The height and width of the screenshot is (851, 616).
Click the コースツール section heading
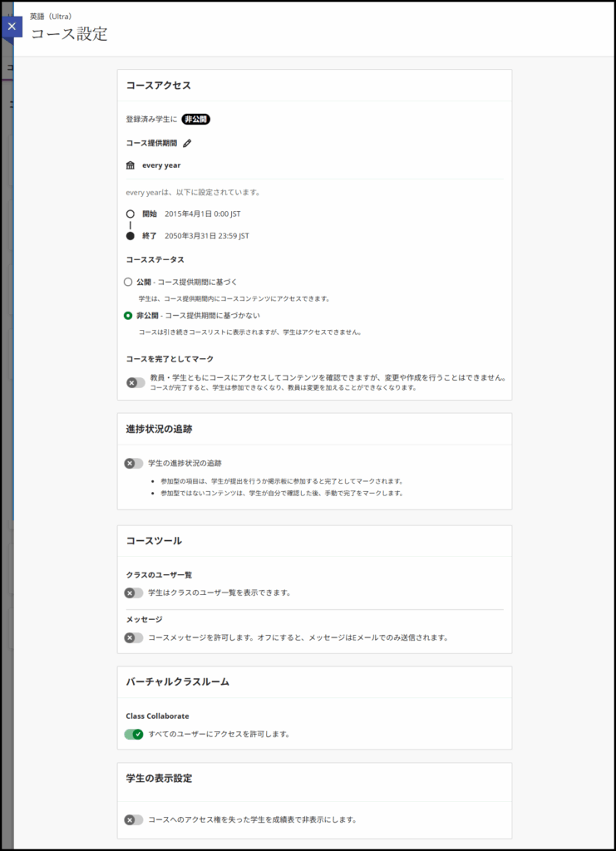[x=154, y=541]
